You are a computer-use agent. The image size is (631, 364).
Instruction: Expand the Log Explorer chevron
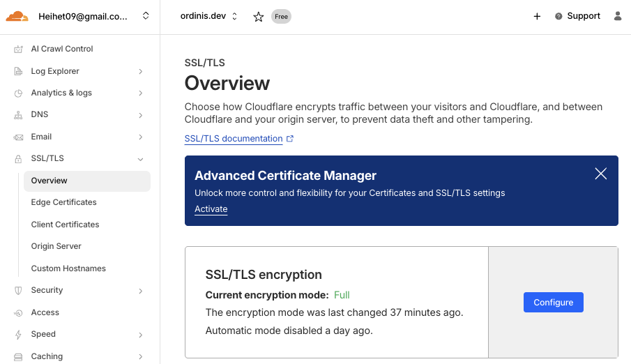pyautogui.click(x=141, y=71)
